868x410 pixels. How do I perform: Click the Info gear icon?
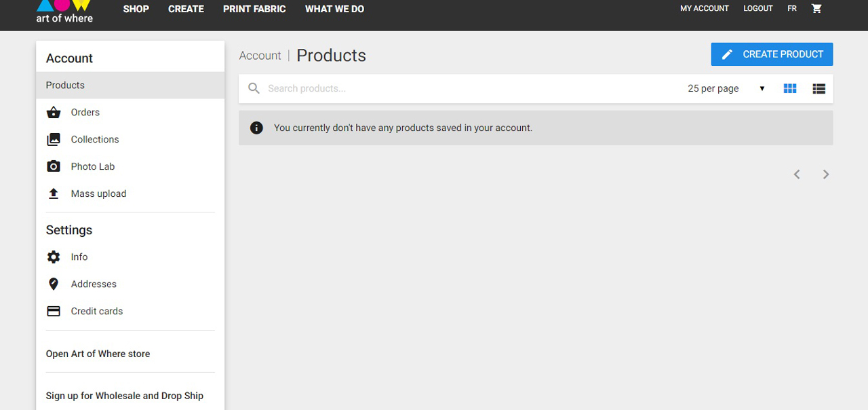[54, 257]
